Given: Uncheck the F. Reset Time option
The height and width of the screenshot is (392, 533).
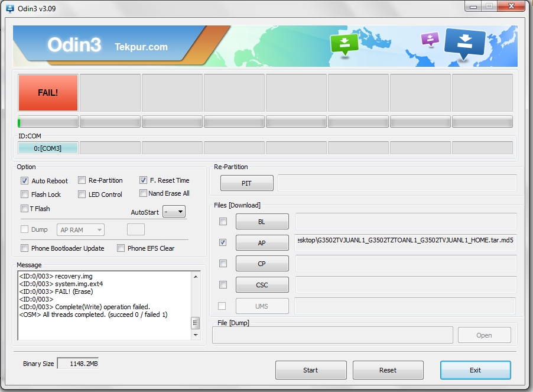Looking at the screenshot, I should [143, 180].
